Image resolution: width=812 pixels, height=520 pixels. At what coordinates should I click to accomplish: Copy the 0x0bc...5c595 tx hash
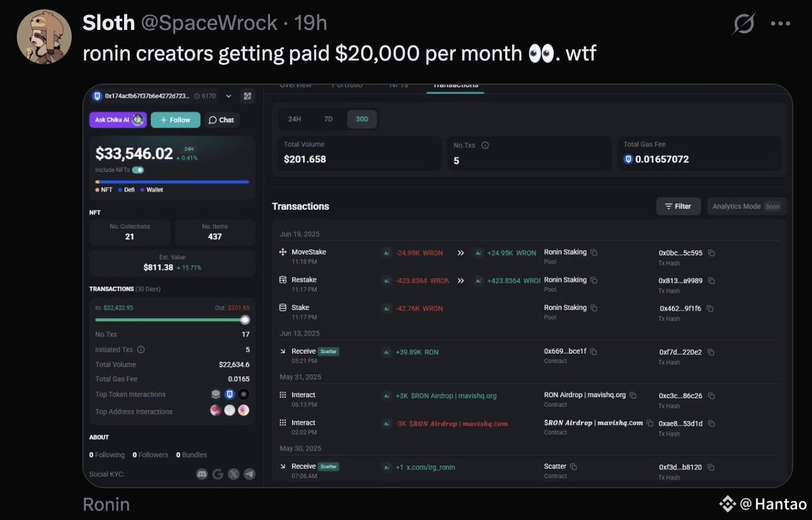tap(712, 253)
